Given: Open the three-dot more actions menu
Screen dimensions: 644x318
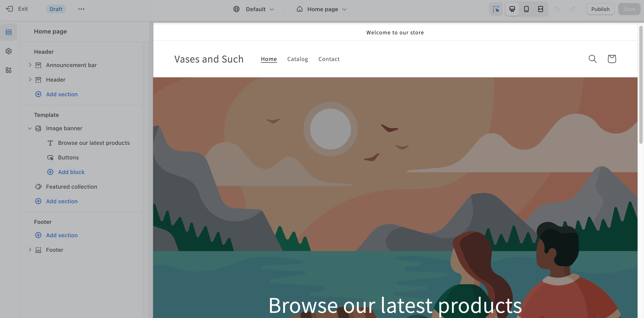Looking at the screenshot, I should (81, 9).
